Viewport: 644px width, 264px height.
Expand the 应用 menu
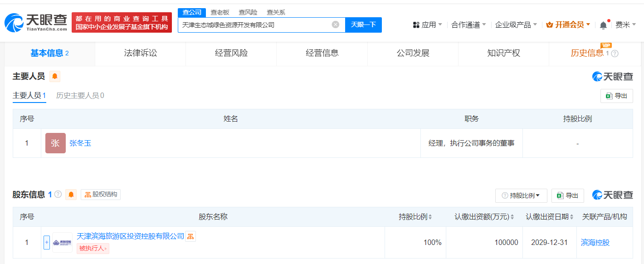point(427,25)
